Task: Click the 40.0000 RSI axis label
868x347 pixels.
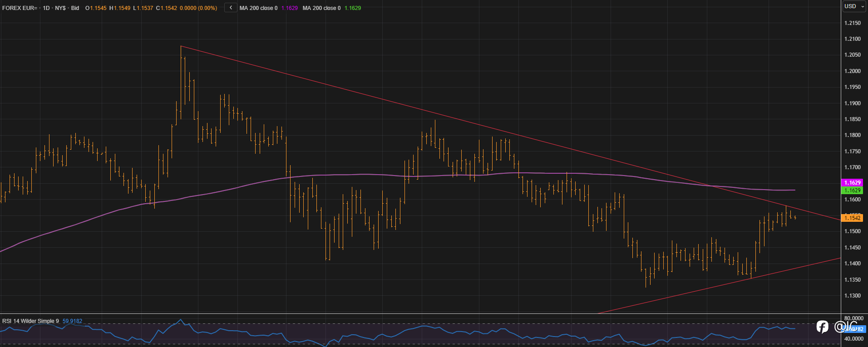Action: 854,339
